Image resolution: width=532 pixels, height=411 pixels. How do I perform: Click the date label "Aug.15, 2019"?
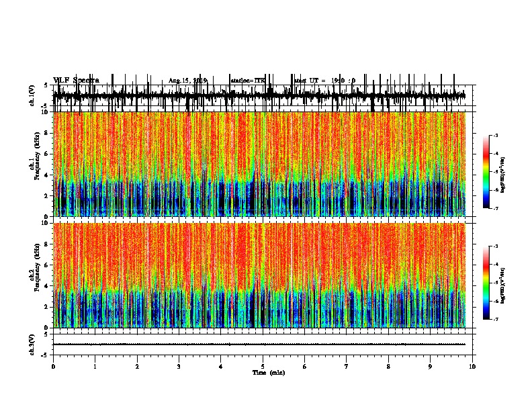pyautogui.click(x=187, y=81)
